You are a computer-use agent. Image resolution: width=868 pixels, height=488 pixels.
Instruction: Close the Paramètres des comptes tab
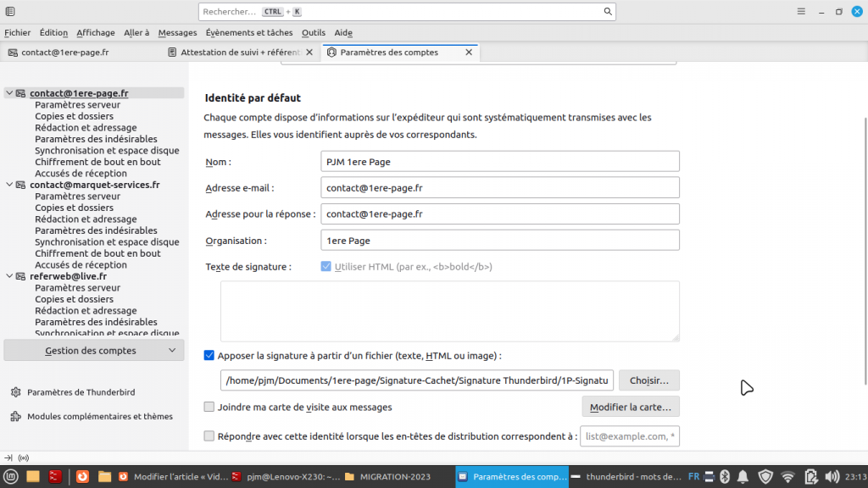coord(469,53)
